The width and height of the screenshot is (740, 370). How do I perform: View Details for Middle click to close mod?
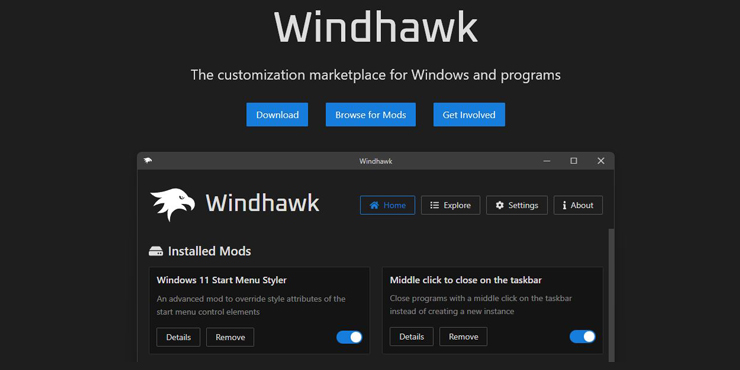point(412,336)
